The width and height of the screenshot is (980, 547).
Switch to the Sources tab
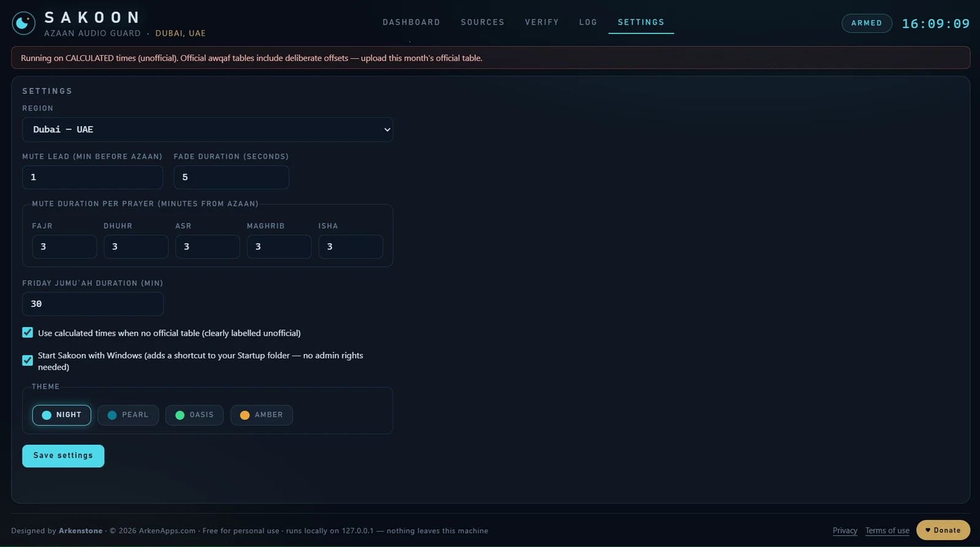[483, 22]
